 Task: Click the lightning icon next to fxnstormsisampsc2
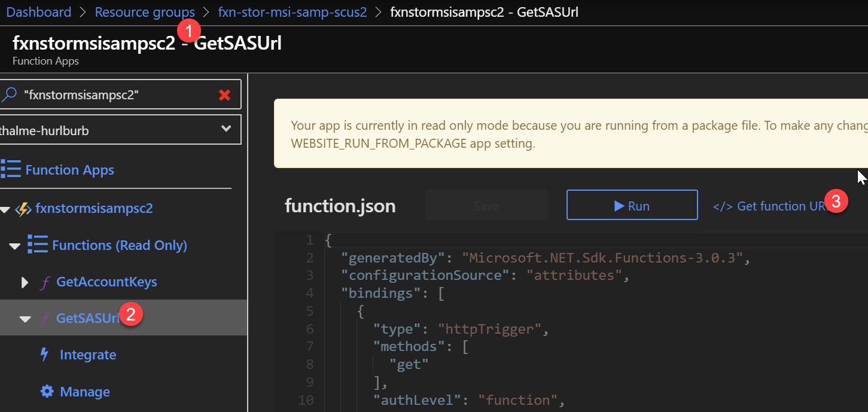click(23, 209)
